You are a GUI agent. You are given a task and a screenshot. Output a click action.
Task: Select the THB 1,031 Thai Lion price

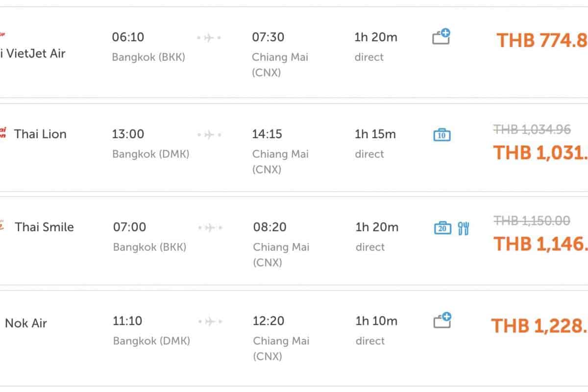[540, 152]
